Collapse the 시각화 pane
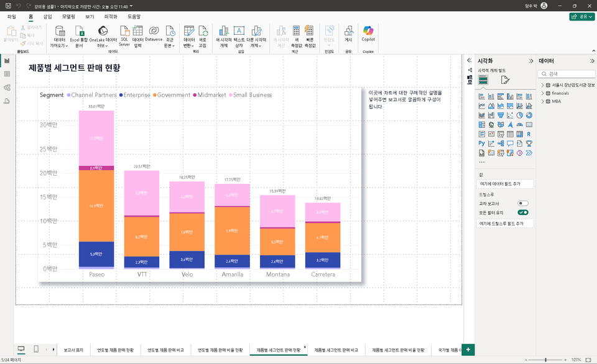The height and width of the screenshot is (364, 597). click(530, 61)
